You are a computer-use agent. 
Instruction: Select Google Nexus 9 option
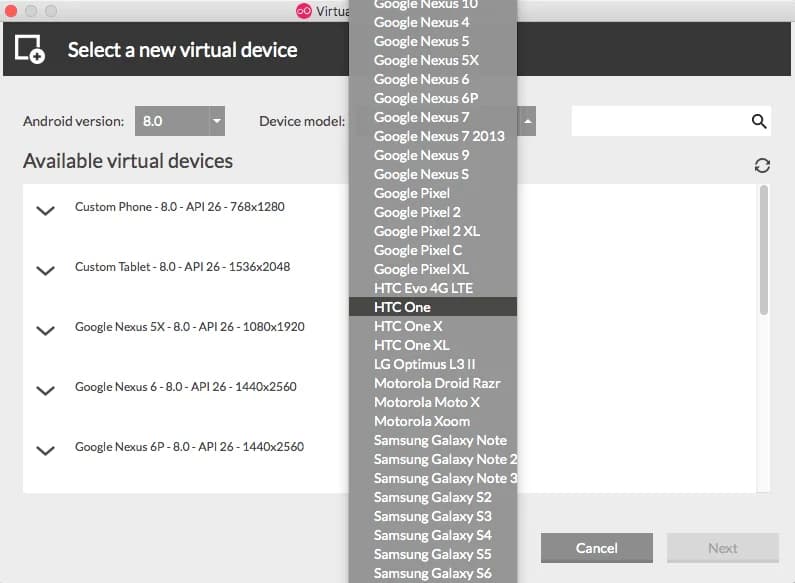[x=433, y=155]
